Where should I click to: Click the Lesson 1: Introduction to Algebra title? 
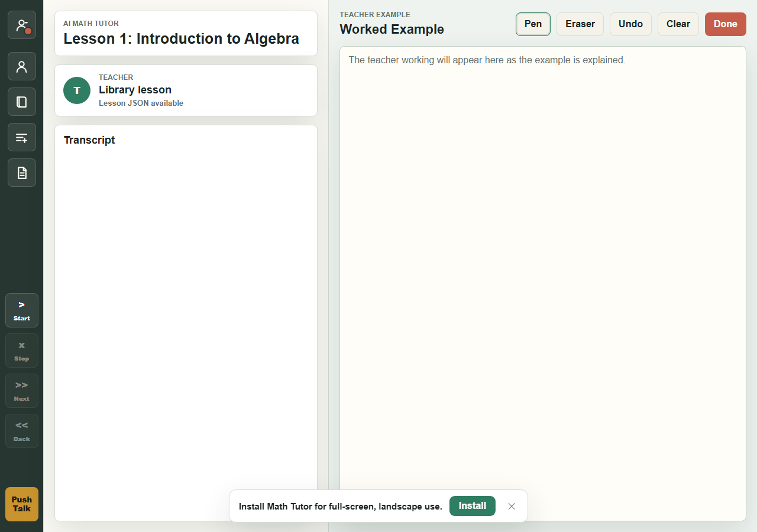tap(181, 39)
